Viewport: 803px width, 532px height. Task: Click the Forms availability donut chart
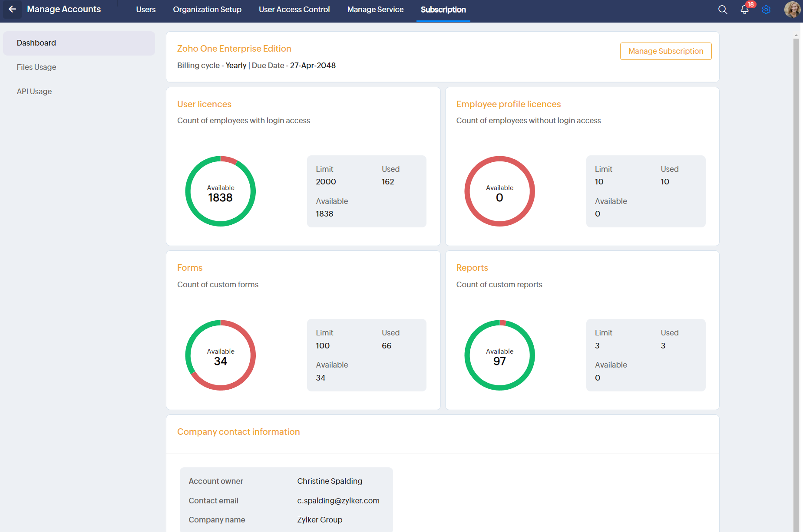[x=221, y=355]
